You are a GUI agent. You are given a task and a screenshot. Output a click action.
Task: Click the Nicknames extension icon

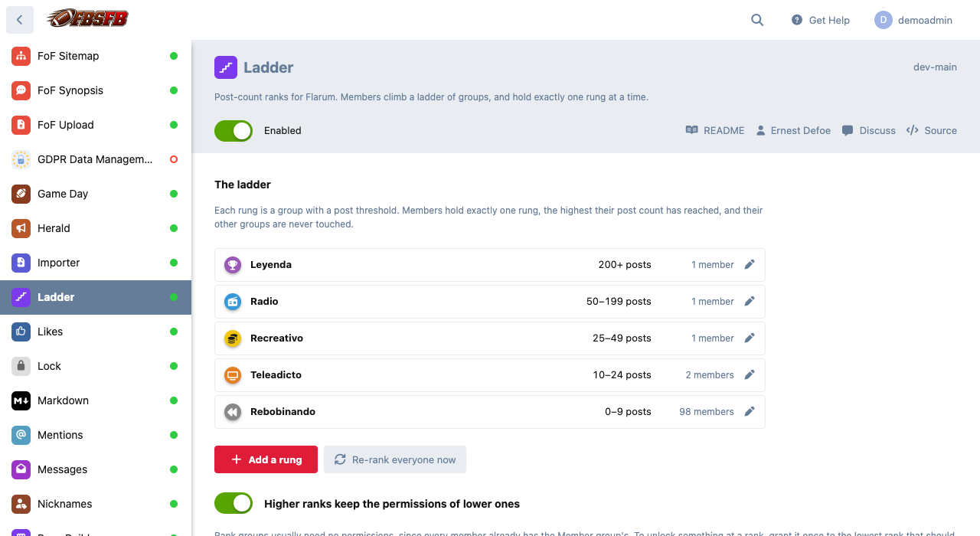coord(21,504)
